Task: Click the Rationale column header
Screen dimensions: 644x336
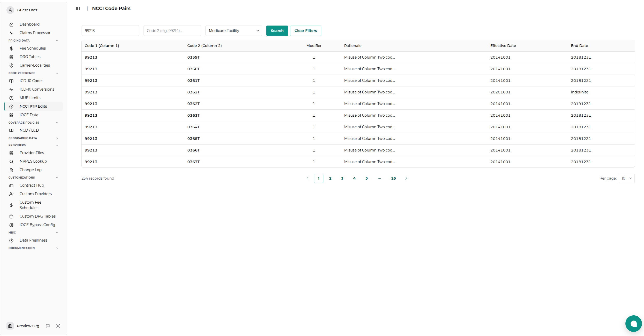Action: coord(353,46)
